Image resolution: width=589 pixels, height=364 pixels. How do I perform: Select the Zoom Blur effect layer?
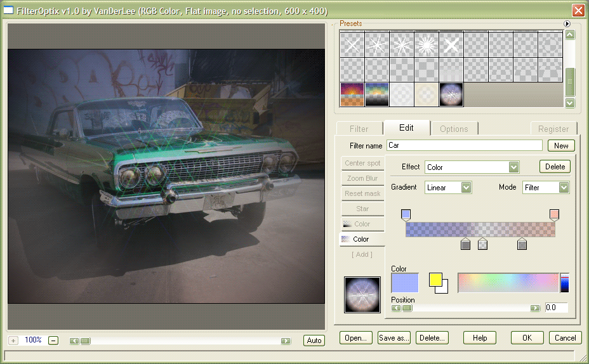coord(362,178)
